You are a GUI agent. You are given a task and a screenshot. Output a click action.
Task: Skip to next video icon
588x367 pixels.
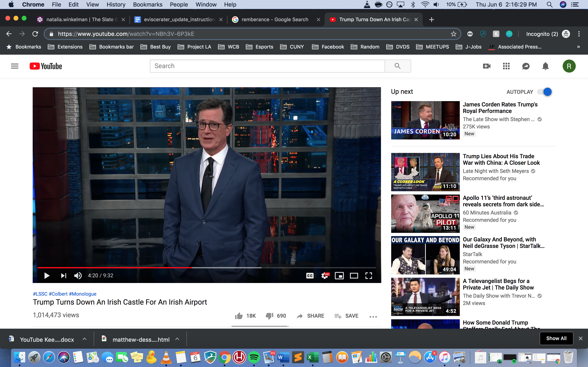tap(63, 275)
